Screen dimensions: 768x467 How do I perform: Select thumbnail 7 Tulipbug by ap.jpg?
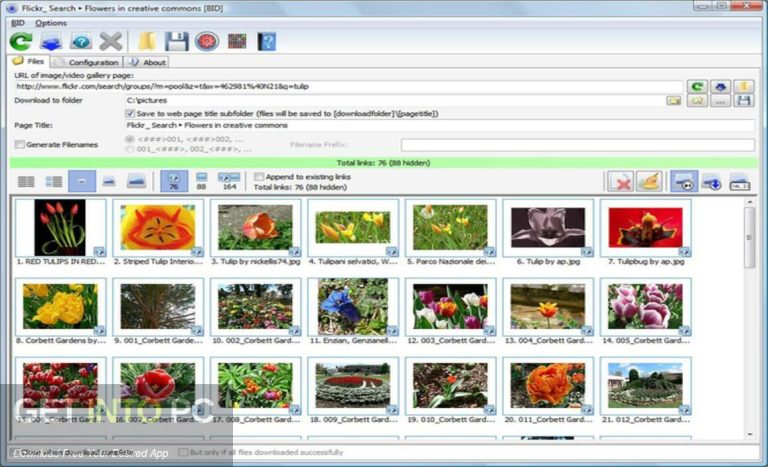point(645,227)
